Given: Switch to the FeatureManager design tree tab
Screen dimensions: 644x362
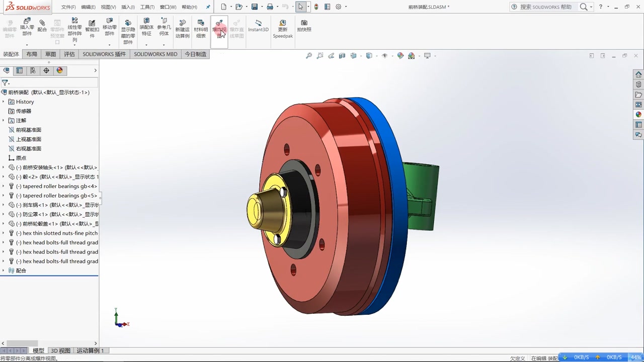Looking at the screenshot, I should tap(6, 70).
